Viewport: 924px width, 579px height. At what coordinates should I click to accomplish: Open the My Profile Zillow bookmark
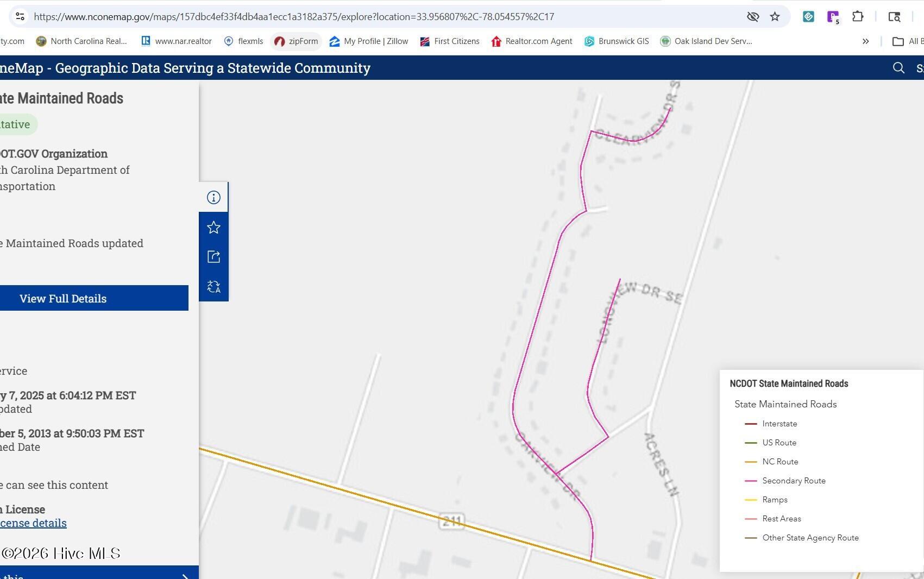(x=368, y=41)
